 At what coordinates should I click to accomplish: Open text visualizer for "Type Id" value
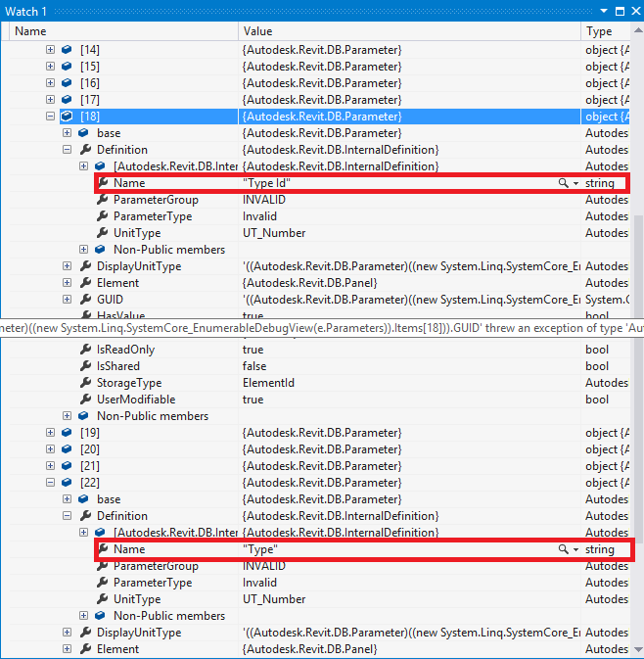click(563, 183)
